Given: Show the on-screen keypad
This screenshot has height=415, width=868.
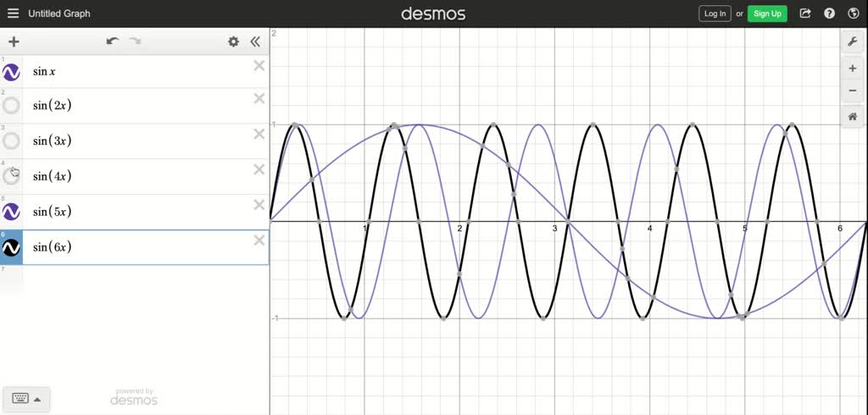Looking at the screenshot, I should pyautogui.click(x=20, y=398).
